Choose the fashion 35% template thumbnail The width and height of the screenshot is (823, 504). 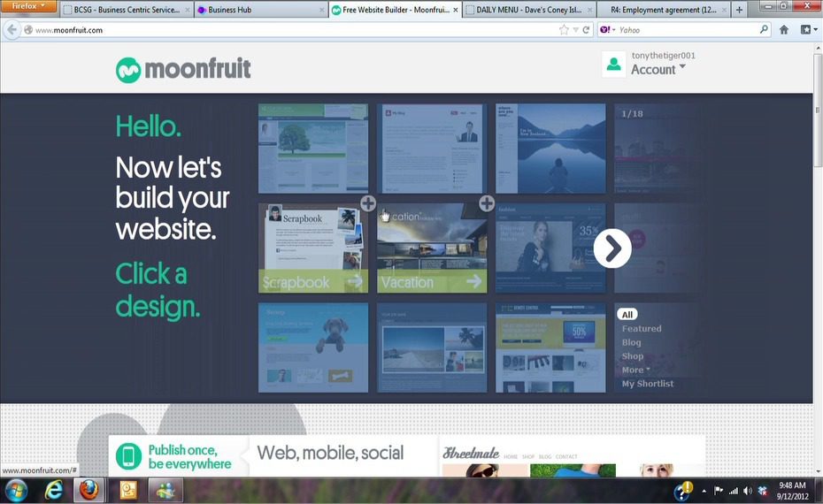click(x=550, y=248)
